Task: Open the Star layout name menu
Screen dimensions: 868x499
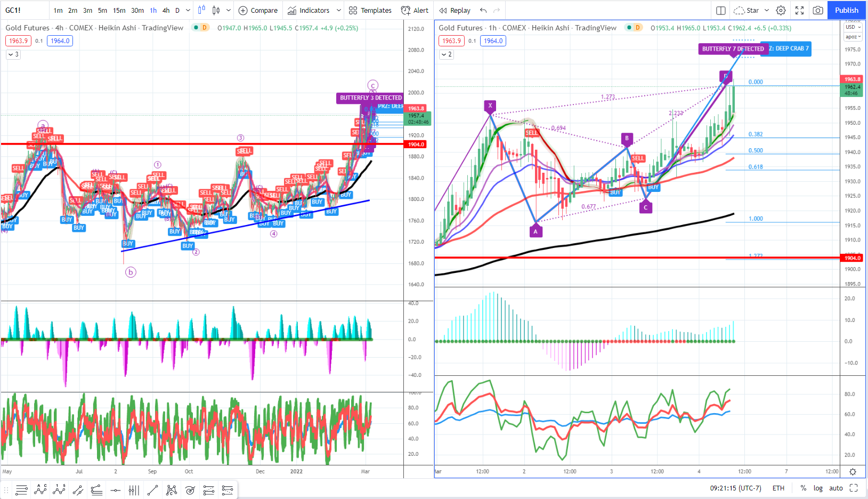Action: (747, 10)
